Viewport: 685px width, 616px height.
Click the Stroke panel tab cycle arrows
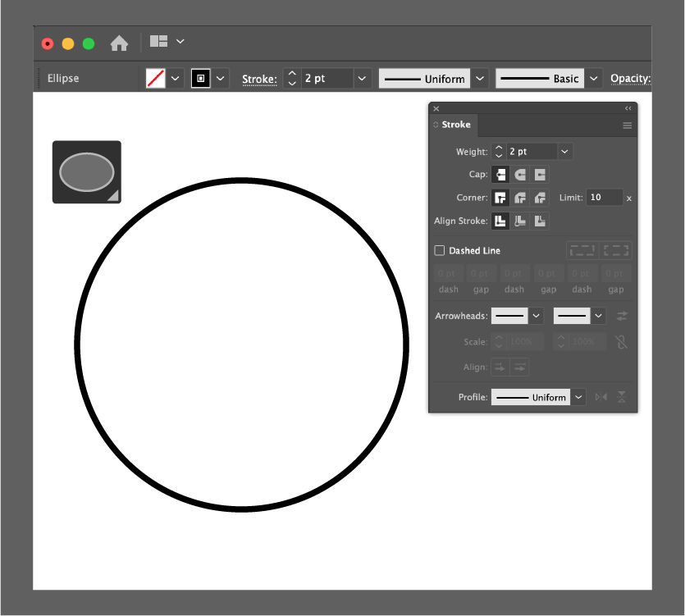click(x=436, y=125)
